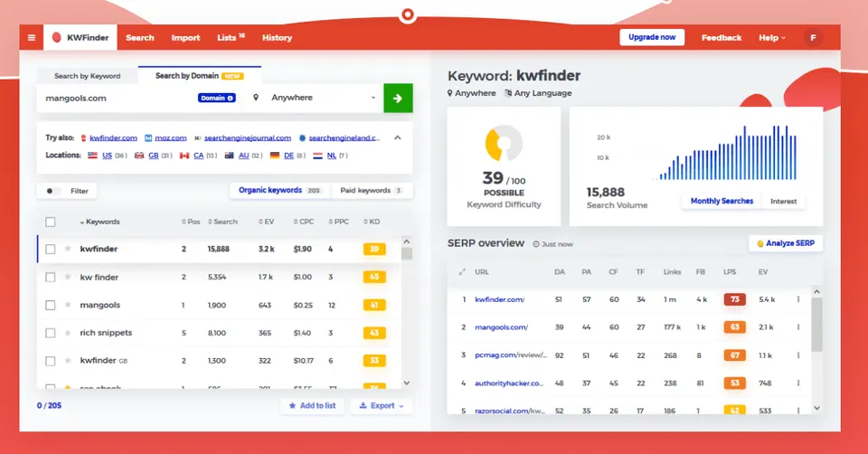Toggle the Filter switch
868x454 pixels.
coord(53,191)
